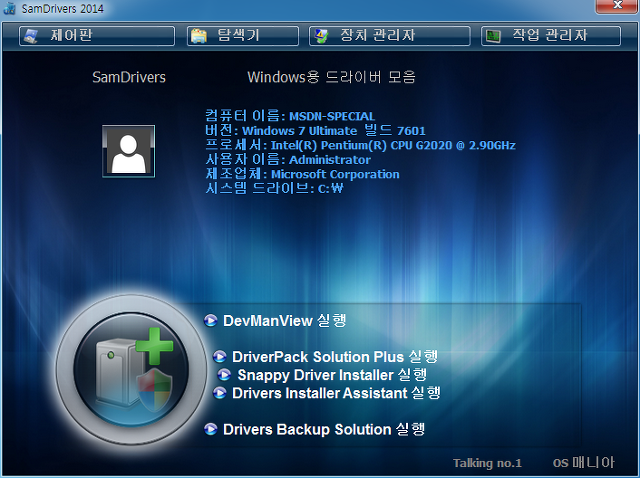
Task: Launch 장치 관리자 (Device Manager)
Action: coord(389,36)
